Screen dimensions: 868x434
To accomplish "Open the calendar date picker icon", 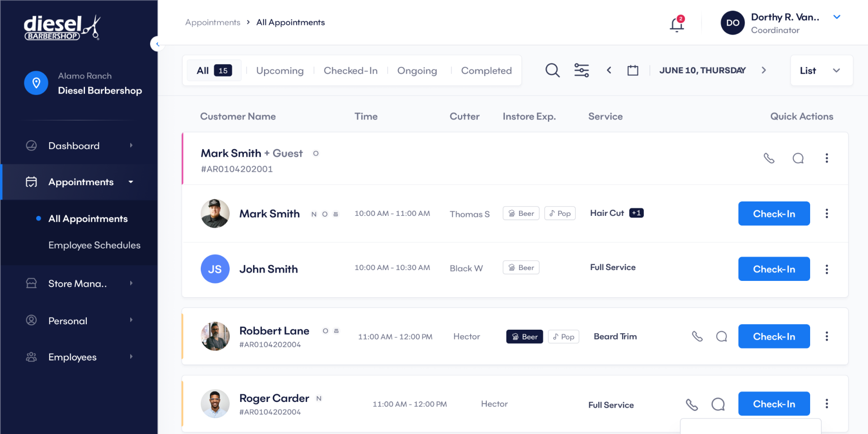I will (x=633, y=70).
